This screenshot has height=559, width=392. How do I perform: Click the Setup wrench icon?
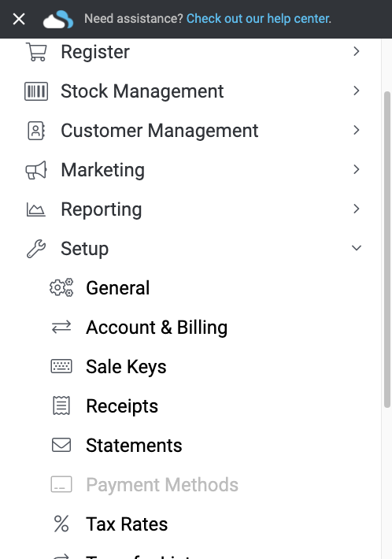[x=36, y=249]
